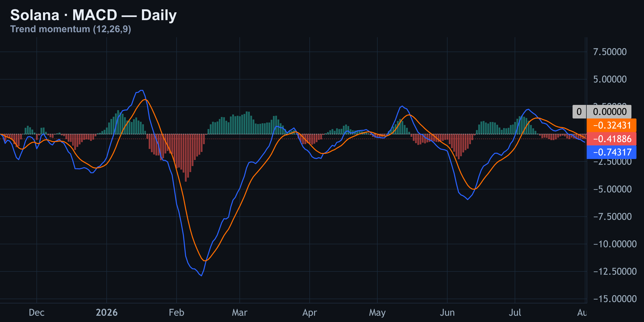The height and width of the screenshot is (322, 644).
Task: Select the red histogram value label −0.41886
Action: [x=612, y=139]
